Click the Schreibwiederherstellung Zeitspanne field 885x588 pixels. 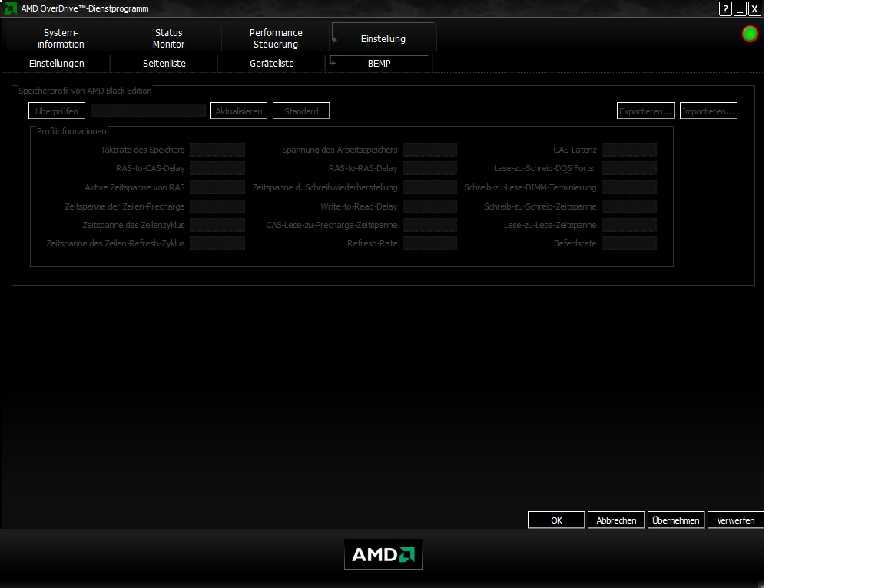[429, 187]
